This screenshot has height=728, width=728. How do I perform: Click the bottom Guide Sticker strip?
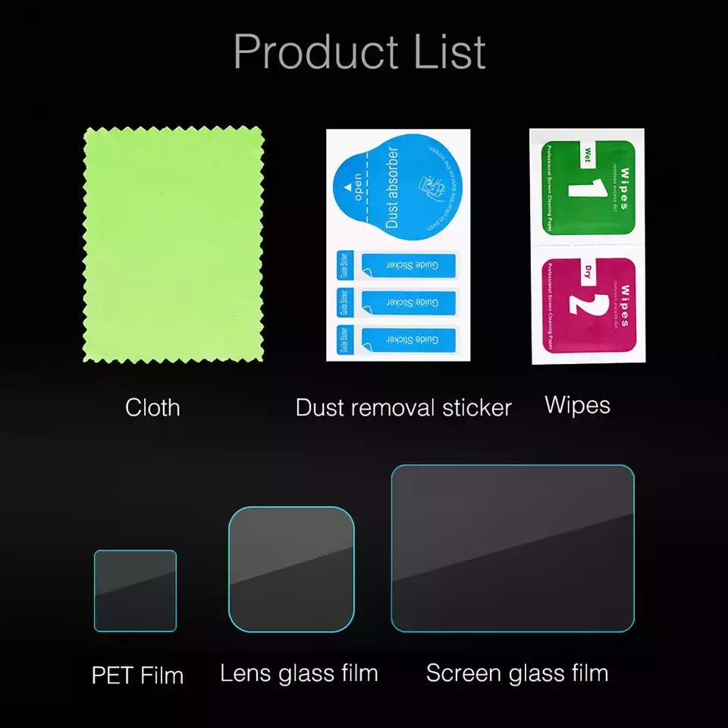pos(397,340)
